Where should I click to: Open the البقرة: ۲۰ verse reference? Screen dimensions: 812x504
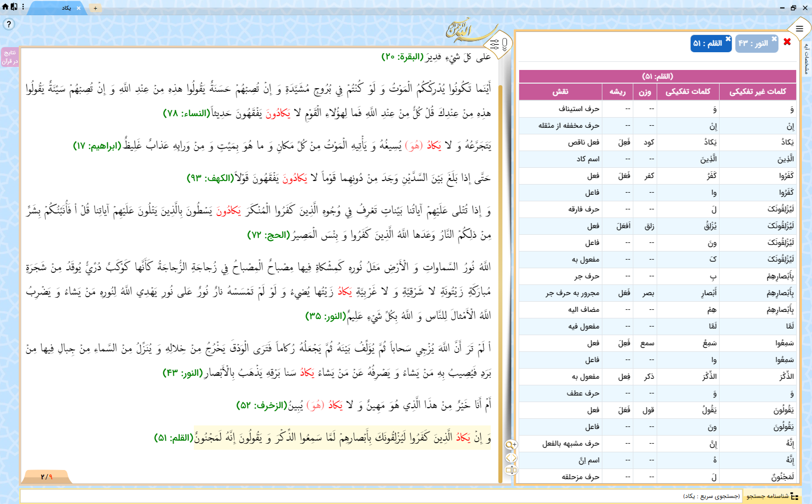click(402, 57)
